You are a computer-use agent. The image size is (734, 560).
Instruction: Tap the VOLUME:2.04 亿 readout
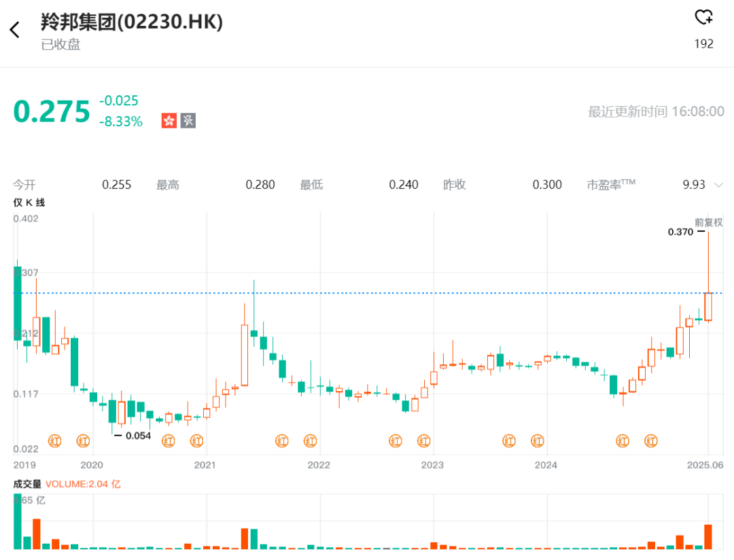(x=83, y=484)
